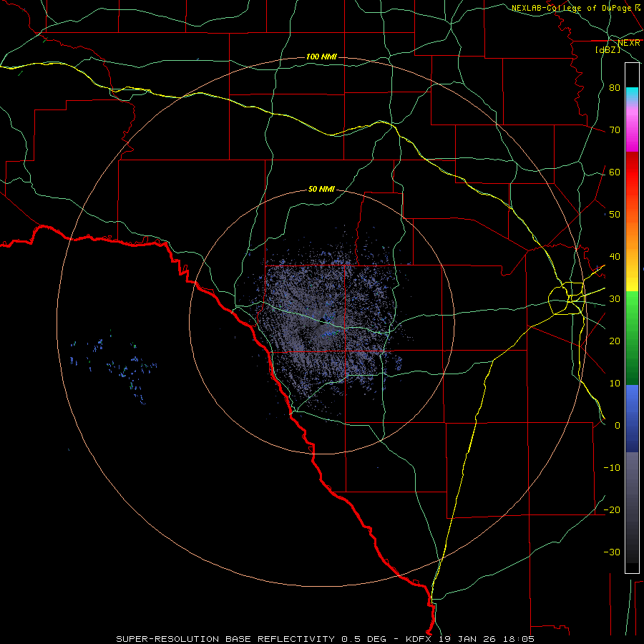Click the 19 JAN 26 18:05 timestamp
The width and height of the screenshot is (644, 644).
487,639
